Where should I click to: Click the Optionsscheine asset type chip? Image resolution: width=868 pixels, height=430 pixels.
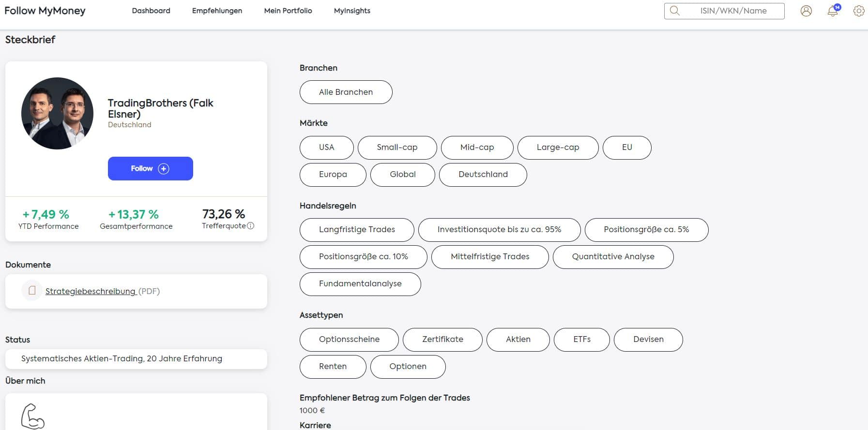pos(349,340)
